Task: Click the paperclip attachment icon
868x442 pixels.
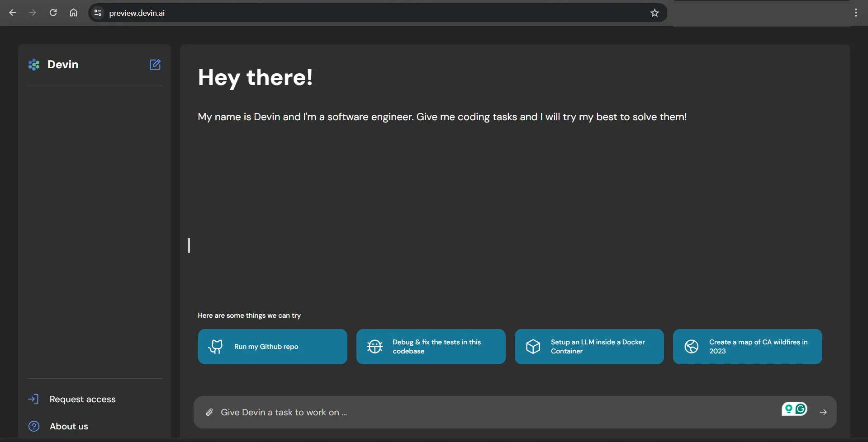Action: [x=209, y=412]
